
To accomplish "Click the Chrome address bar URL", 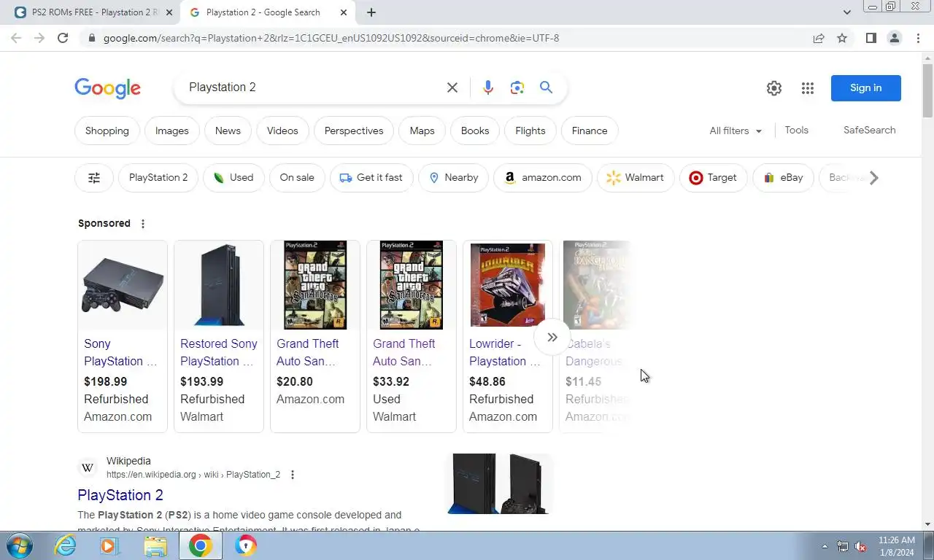I will (331, 38).
